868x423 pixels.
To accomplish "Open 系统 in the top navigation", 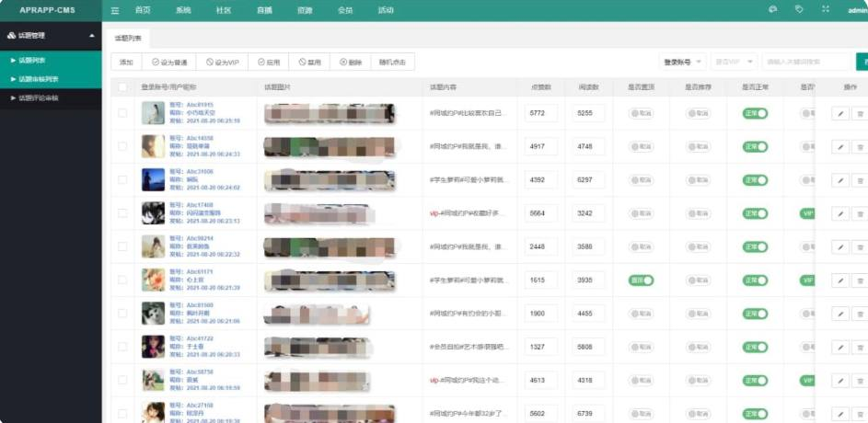I will pyautogui.click(x=183, y=10).
